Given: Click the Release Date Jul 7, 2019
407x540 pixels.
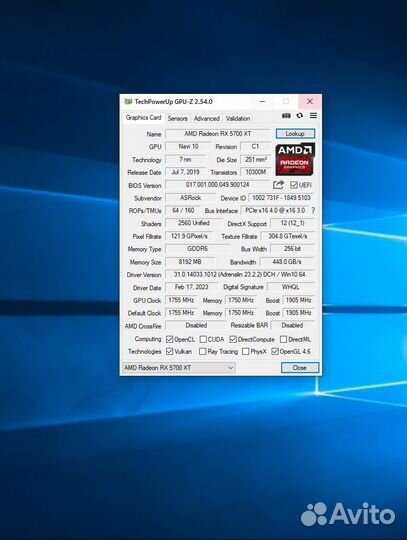Looking at the screenshot, I should click(x=185, y=172).
